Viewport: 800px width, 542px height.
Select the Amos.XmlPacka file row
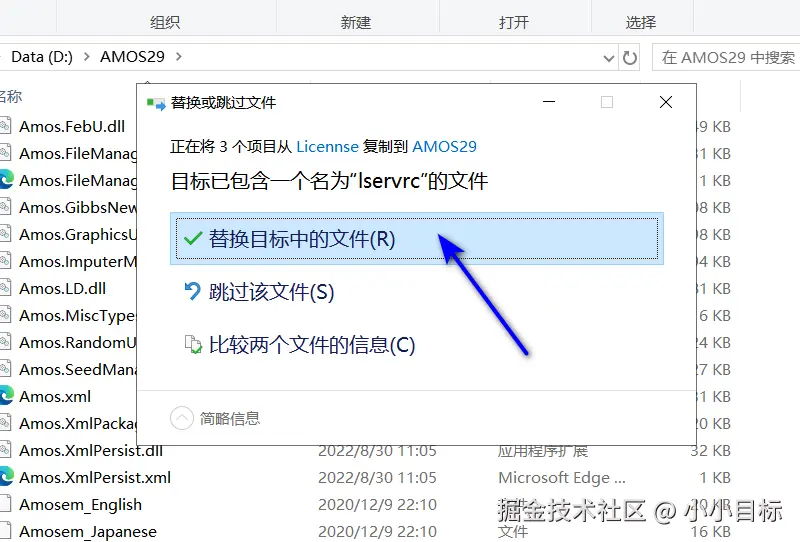point(78,424)
